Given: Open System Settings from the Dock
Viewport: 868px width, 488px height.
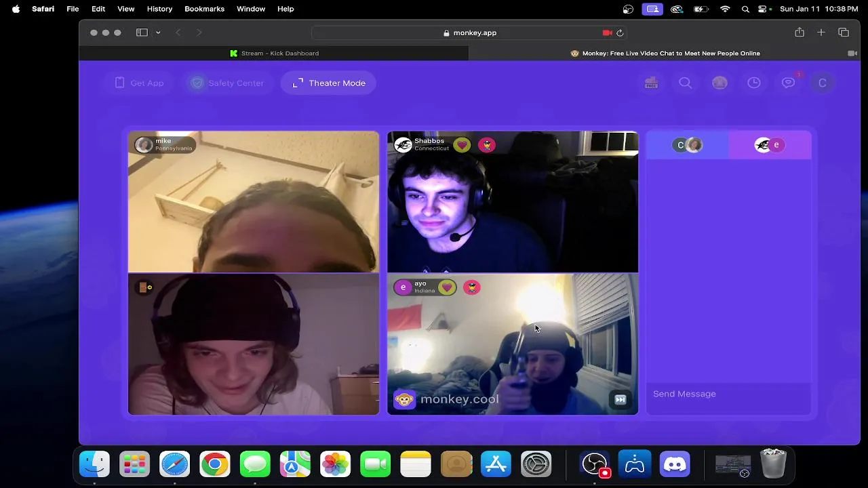Looking at the screenshot, I should pyautogui.click(x=536, y=464).
